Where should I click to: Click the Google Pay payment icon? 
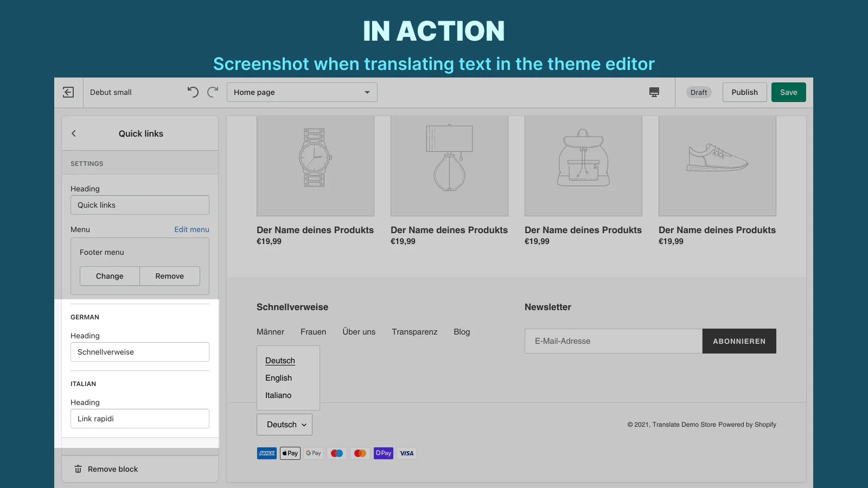[x=314, y=453]
